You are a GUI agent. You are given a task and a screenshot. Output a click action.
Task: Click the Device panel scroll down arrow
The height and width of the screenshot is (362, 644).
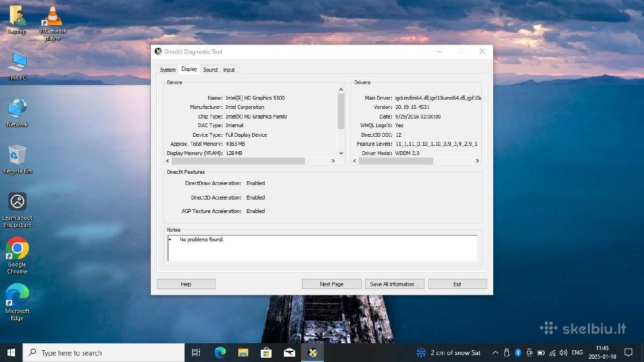(341, 153)
